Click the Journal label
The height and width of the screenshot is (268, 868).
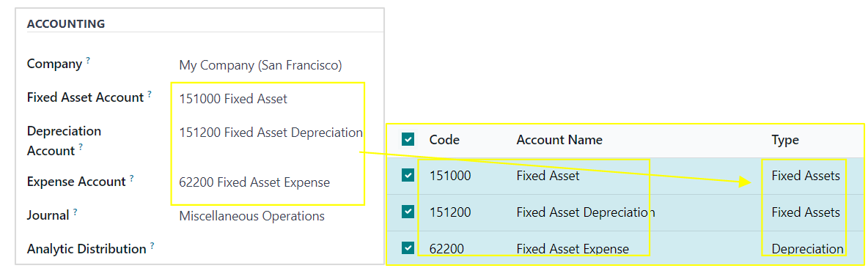coord(48,215)
